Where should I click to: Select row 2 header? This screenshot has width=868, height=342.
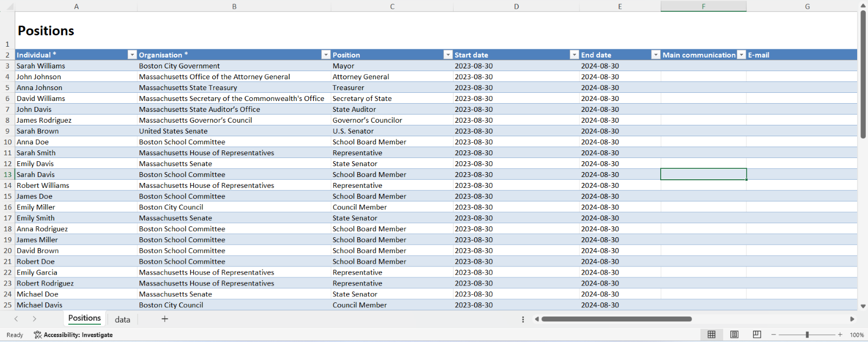point(8,55)
